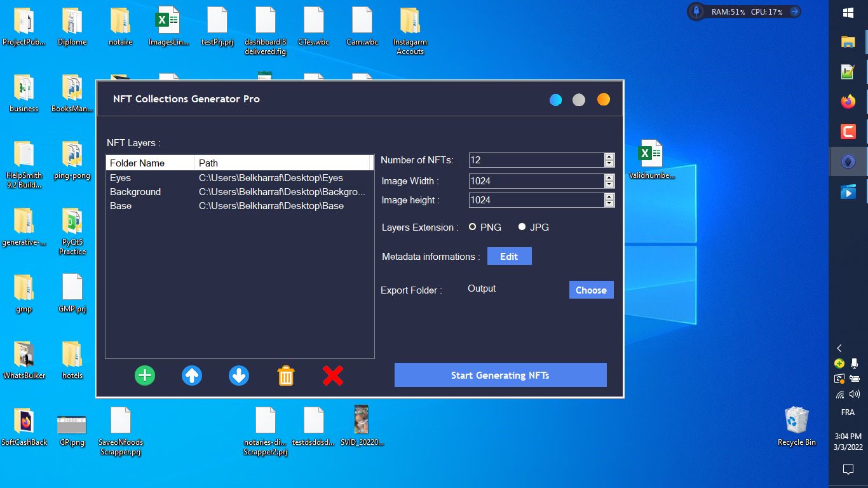
Task: Select the JPG layers extension
Action: [x=522, y=227]
